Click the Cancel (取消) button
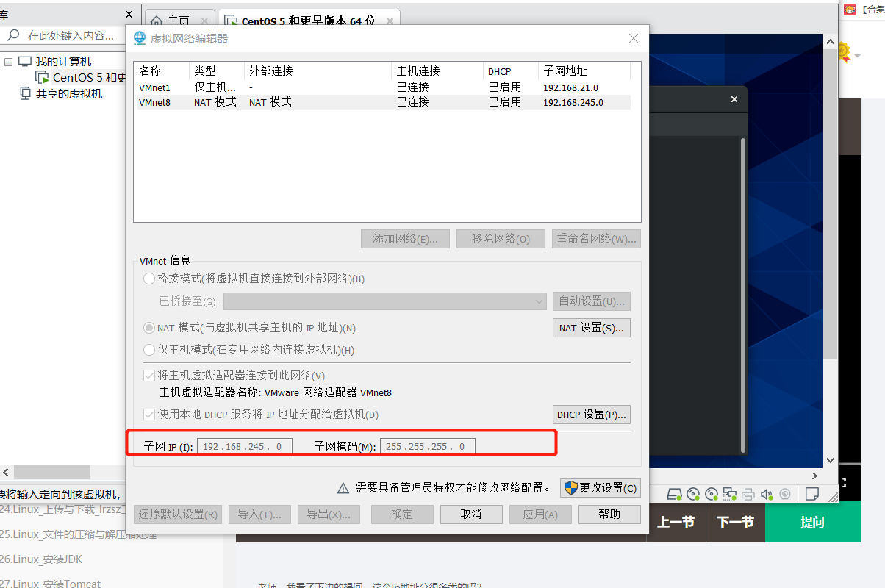 (x=471, y=514)
